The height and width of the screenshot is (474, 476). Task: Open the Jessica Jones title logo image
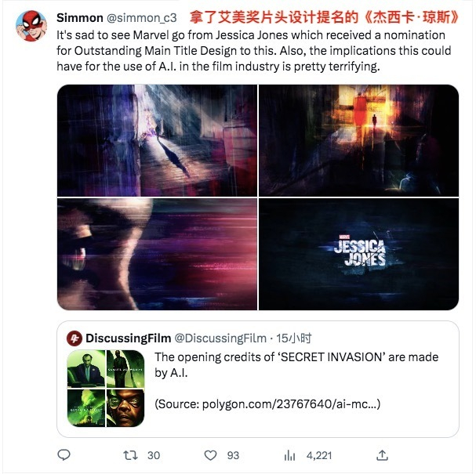359,254
